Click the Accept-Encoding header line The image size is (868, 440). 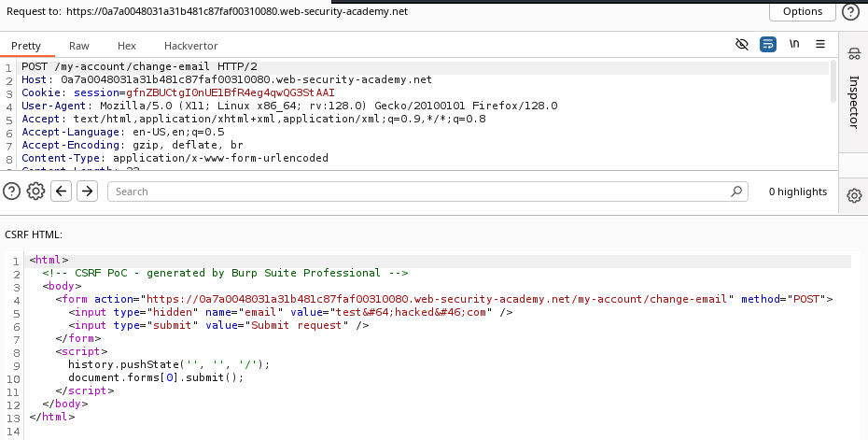133,145
